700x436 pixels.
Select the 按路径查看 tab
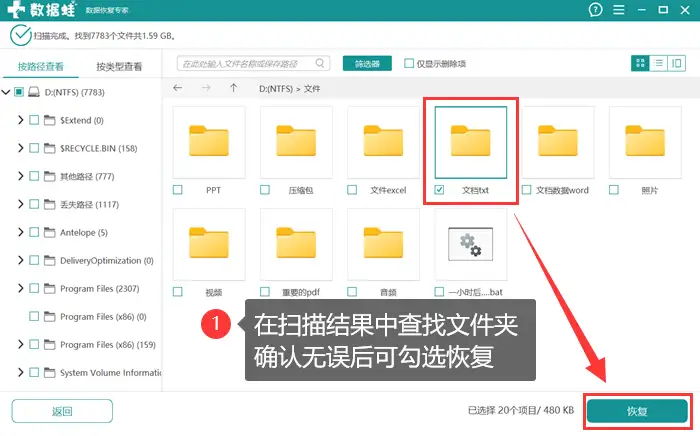click(41, 67)
